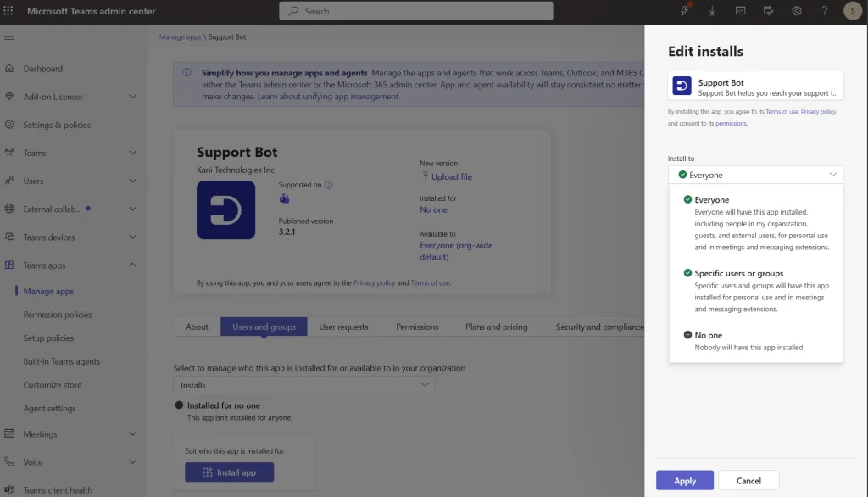Switch to the About tab
This screenshot has width=868, height=497.
click(197, 327)
